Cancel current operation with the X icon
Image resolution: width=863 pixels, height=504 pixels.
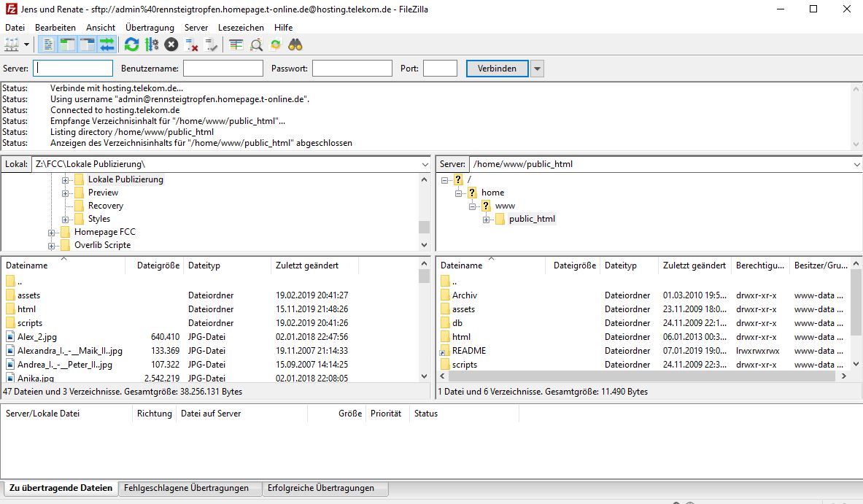171,44
